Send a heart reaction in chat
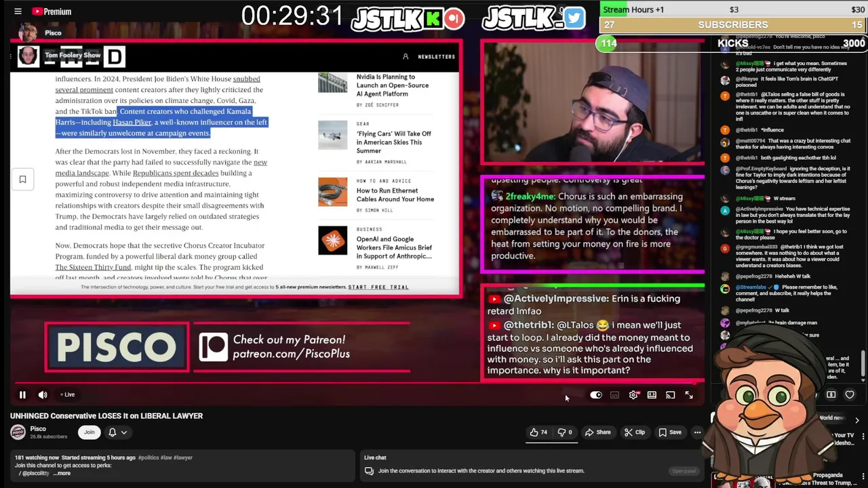 click(x=850, y=394)
